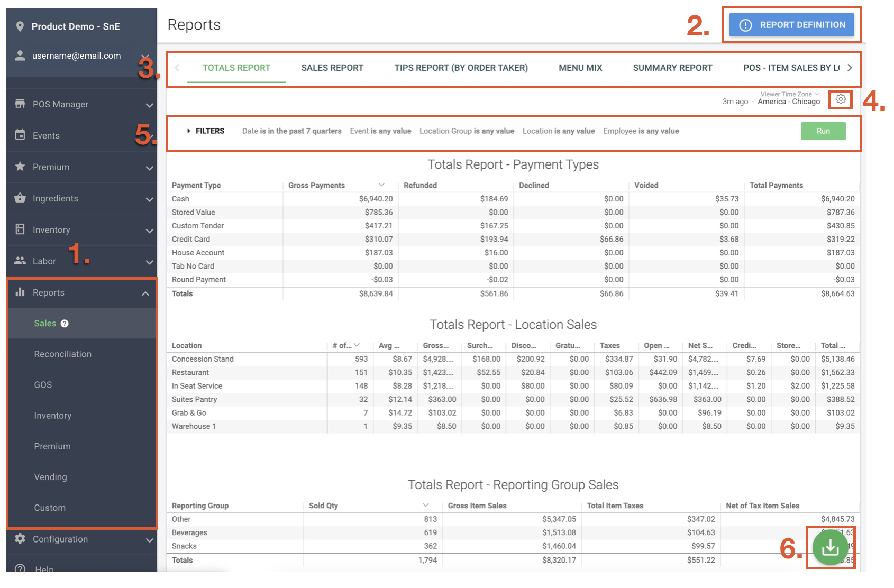The image size is (894, 588).
Task: Expand the Labor section chevron
Action: (150, 262)
